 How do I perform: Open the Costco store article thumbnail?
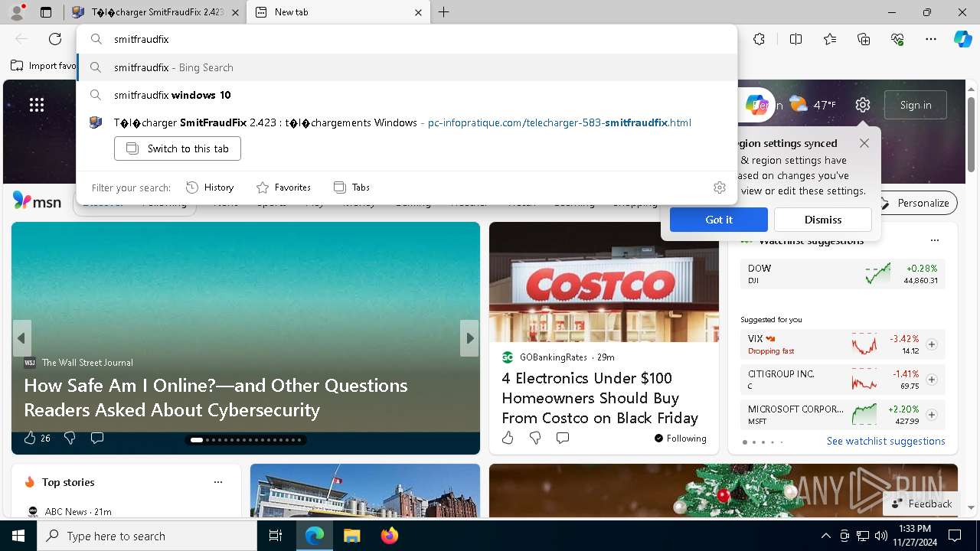pyautogui.click(x=604, y=282)
